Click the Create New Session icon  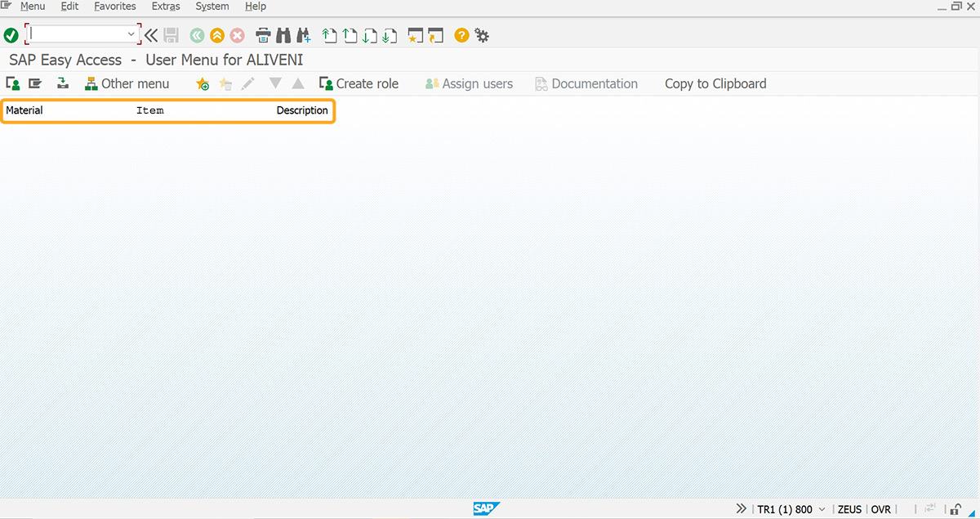click(x=416, y=35)
